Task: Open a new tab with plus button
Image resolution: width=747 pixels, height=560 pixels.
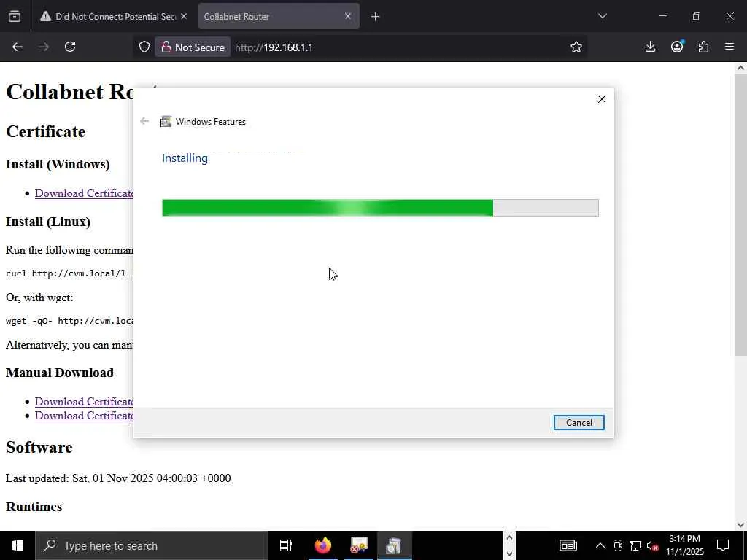Action: (376, 17)
